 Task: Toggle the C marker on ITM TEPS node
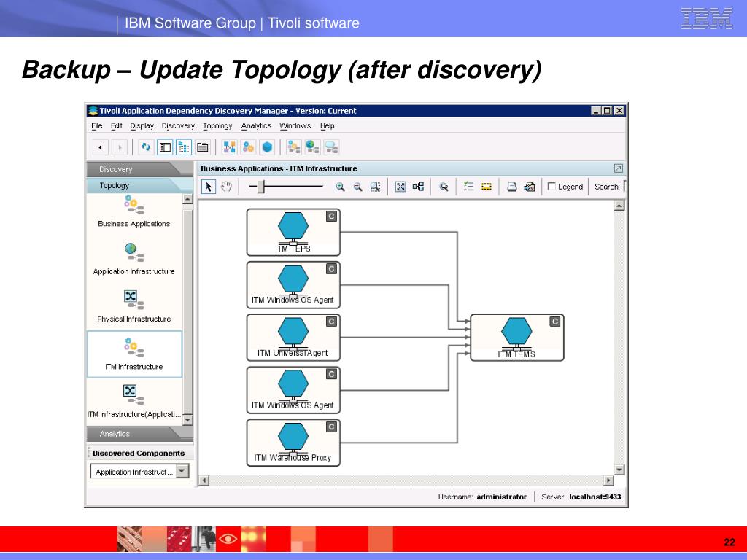[332, 217]
